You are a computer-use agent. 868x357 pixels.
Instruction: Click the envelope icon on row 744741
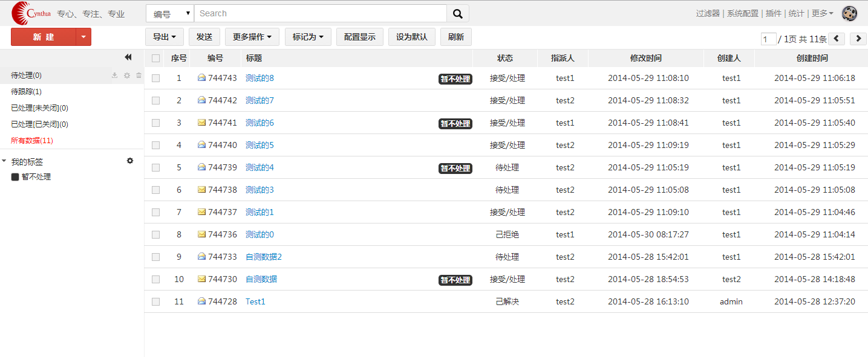click(202, 123)
